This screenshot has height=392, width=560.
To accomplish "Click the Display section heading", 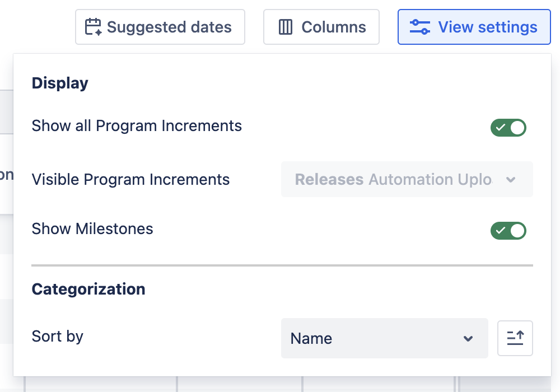I will click(60, 83).
